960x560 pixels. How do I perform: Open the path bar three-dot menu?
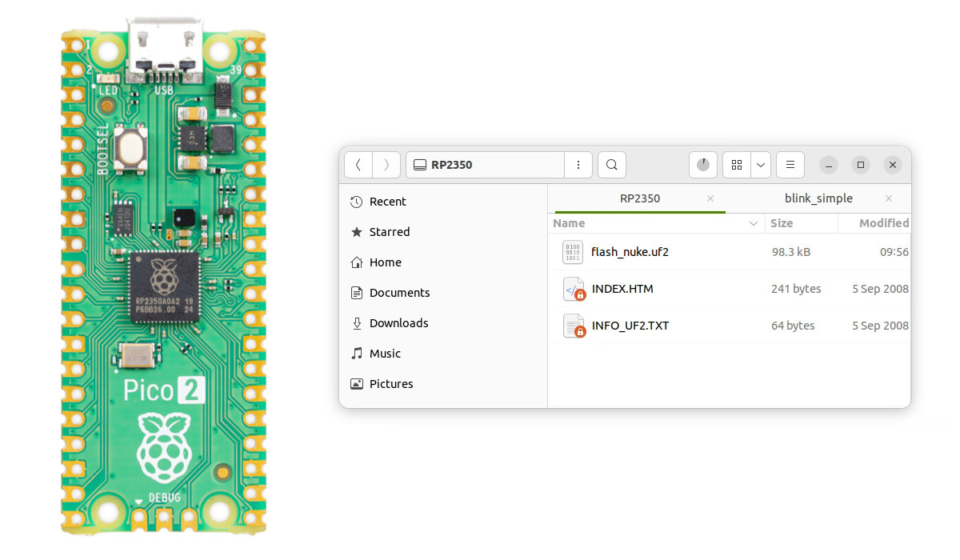tap(578, 165)
